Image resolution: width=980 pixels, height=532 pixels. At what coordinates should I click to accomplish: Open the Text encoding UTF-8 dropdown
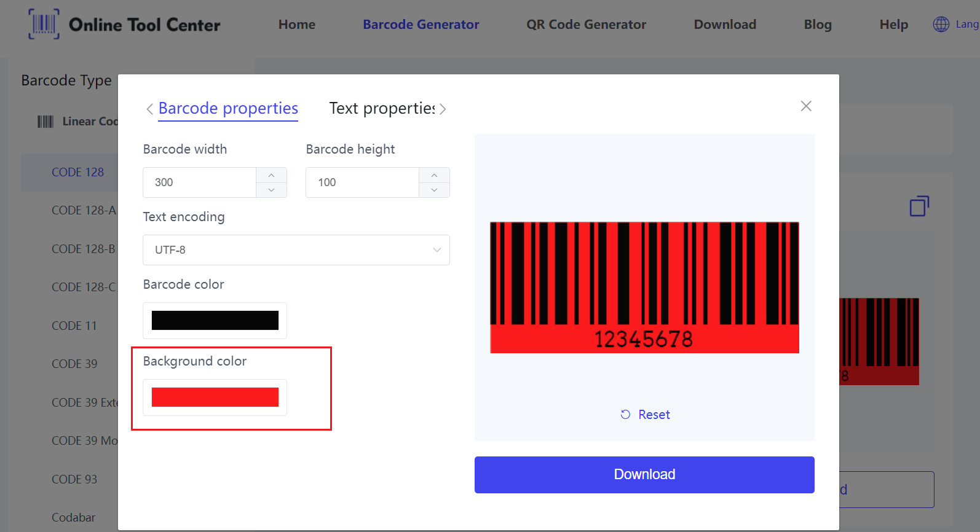296,250
